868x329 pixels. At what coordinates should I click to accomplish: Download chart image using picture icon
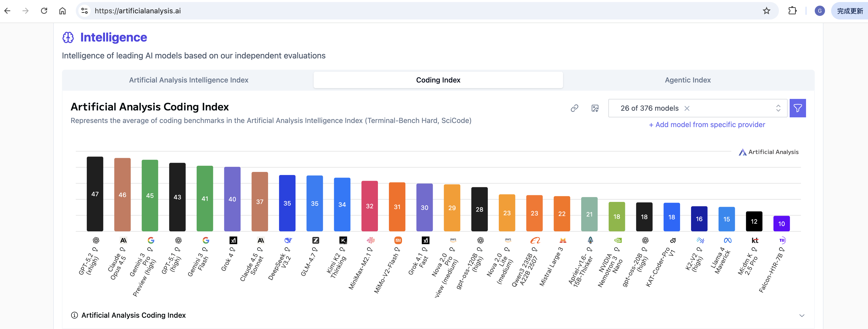(x=595, y=108)
